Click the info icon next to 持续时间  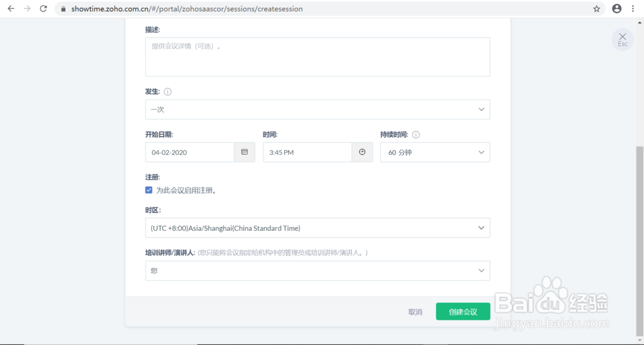point(415,135)
